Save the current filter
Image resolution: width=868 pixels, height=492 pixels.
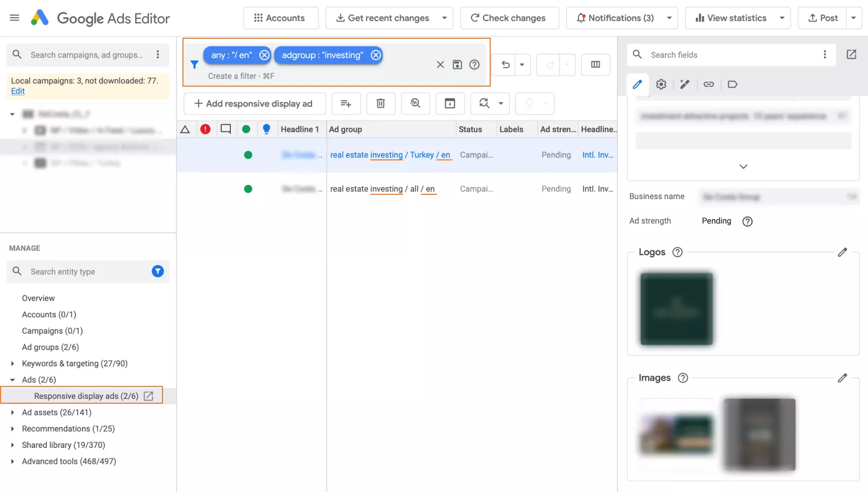coord(457,65)
